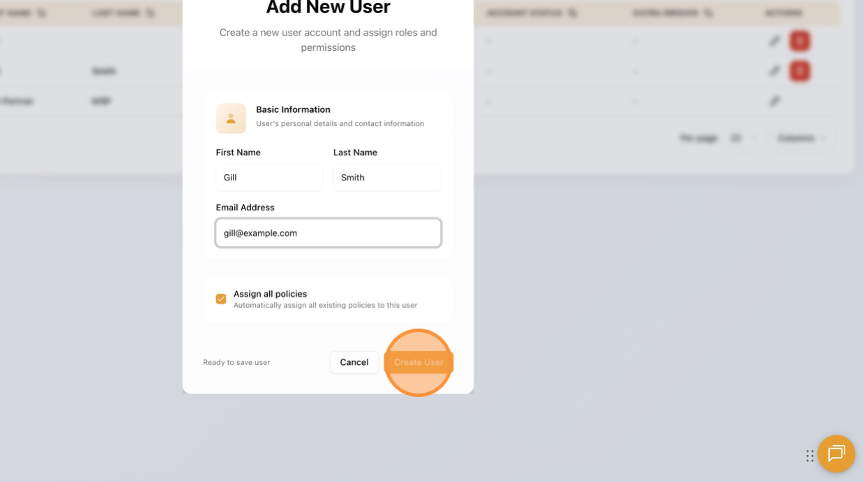Edit the third row using pencil icon

pyautogui.click(x=774, y=101)
